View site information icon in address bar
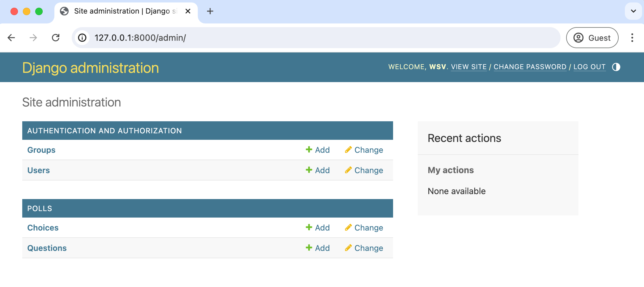 [x=82, y=38]
